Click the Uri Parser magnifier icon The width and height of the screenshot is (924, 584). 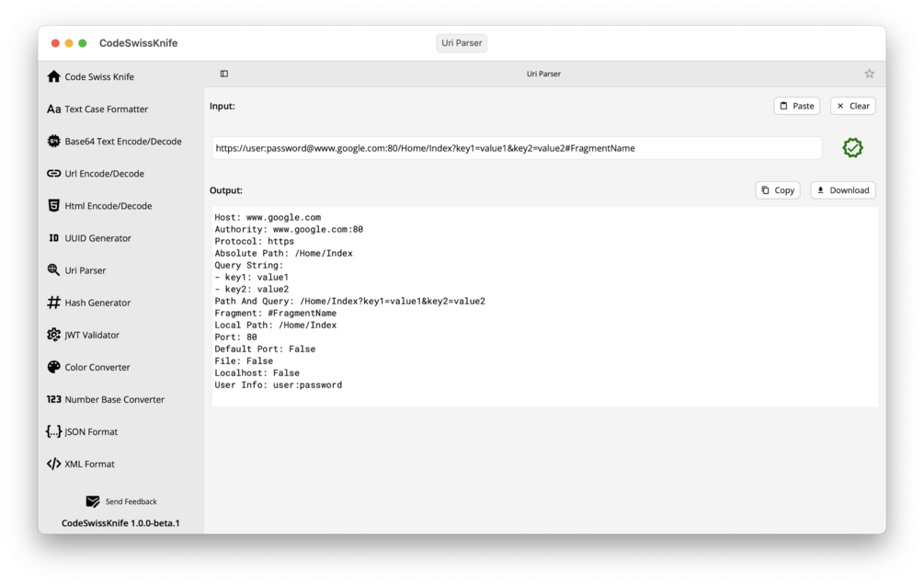[53, 269]
